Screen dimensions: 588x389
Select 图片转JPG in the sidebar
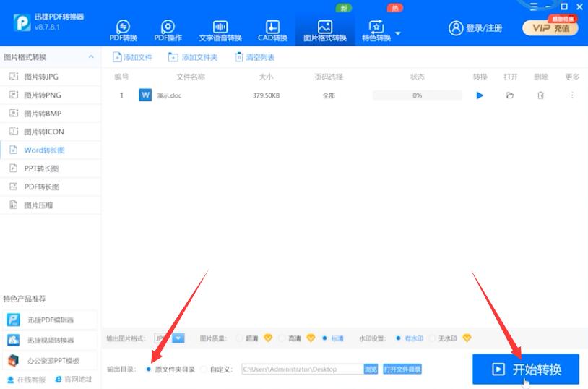51,77
